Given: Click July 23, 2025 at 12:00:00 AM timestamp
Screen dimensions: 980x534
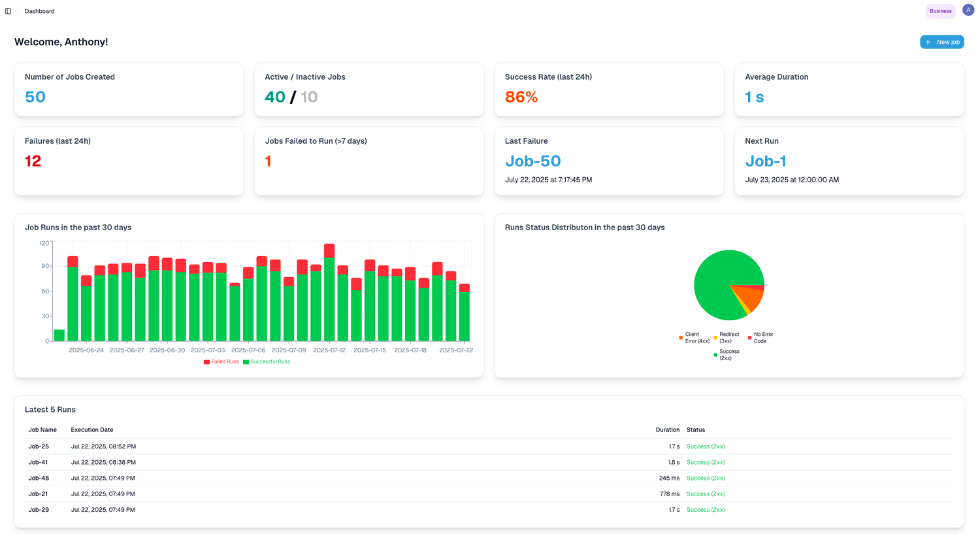Looking at the screenshot, I should click(792, 180).
